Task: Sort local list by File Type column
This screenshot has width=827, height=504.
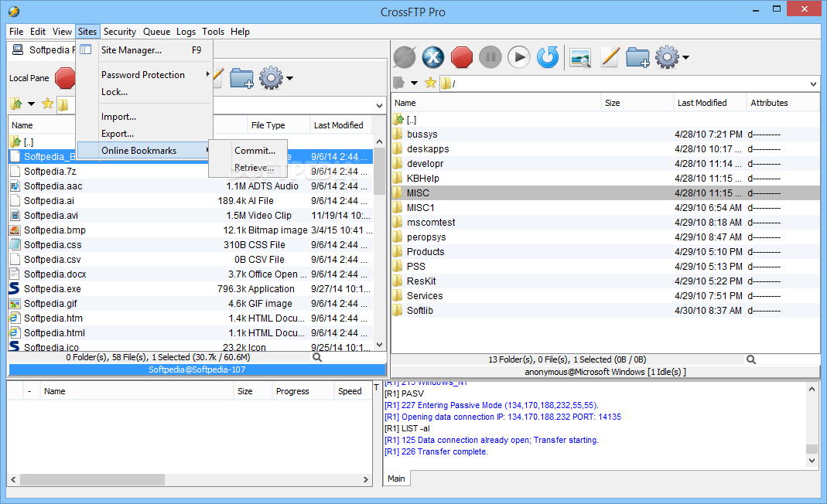Action: coord(279,125)
